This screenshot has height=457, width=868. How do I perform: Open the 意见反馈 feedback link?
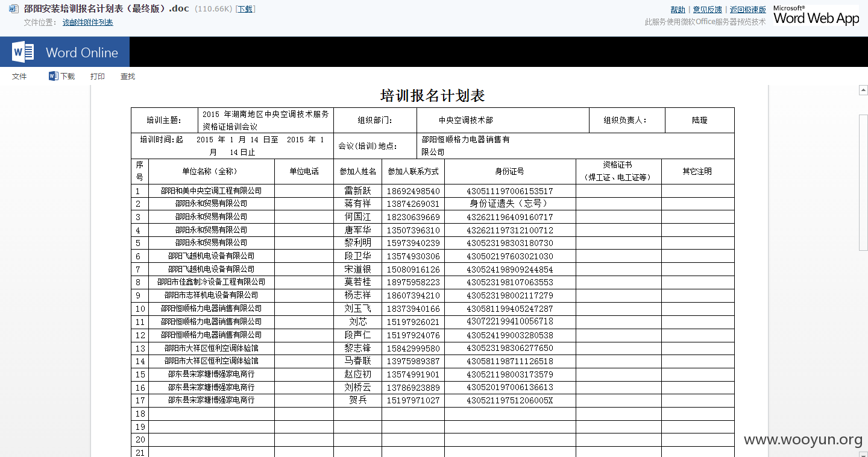click(x=707, y=10)
